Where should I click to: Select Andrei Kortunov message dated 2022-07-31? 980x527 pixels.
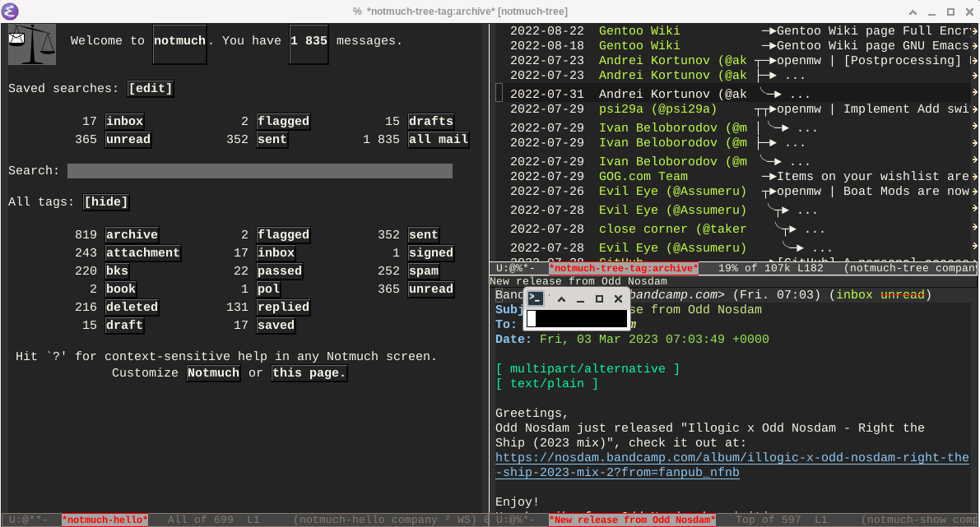734,94
